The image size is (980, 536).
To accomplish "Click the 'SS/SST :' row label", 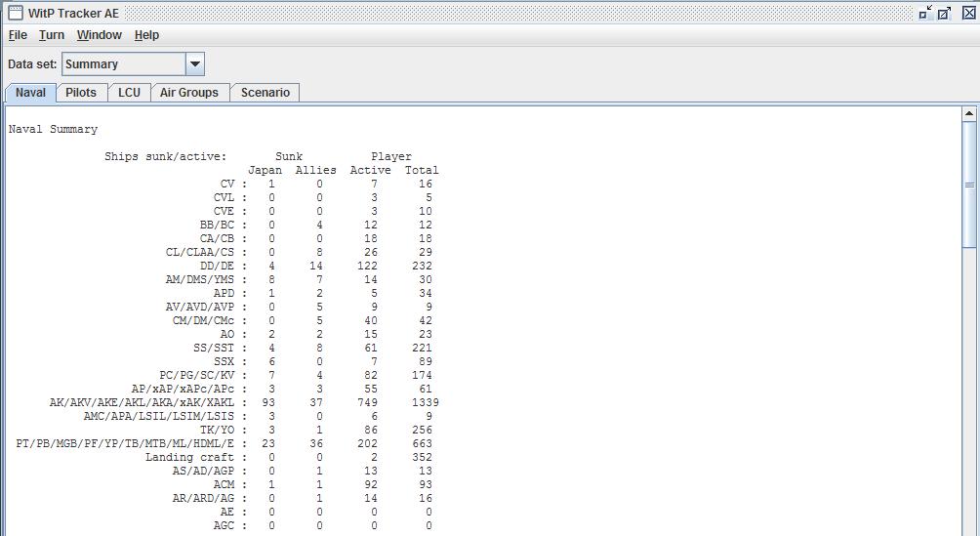I will 221,349.
